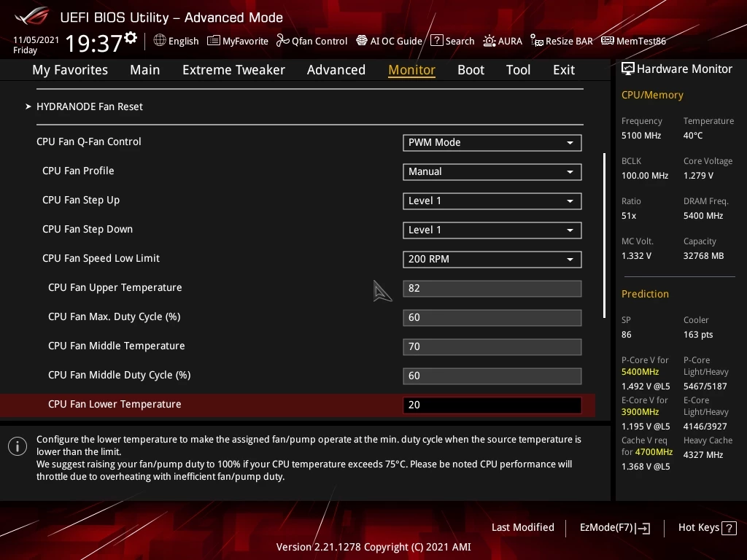Open the time settings gear icon
747x560 pixels.
[131, 38]
